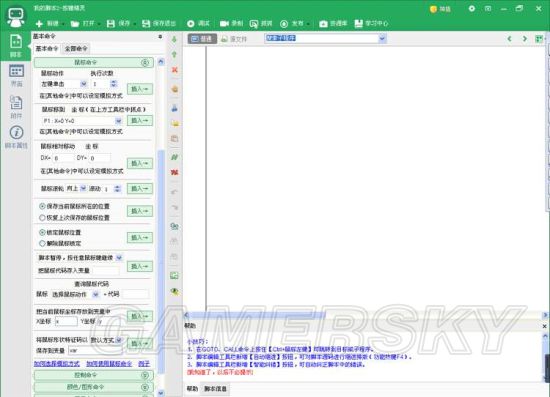
Task: Expand the 控制命令 section
Action: 94,375
